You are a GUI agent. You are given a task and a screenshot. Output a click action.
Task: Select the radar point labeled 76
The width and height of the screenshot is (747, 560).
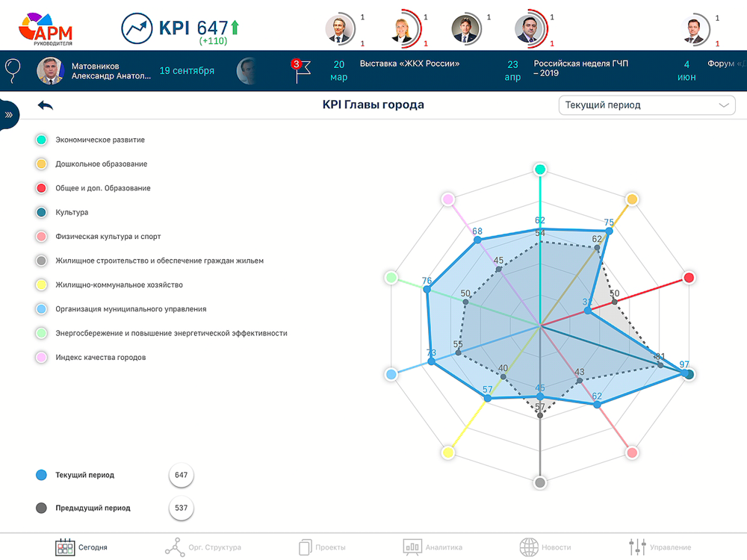coord(427,289)
